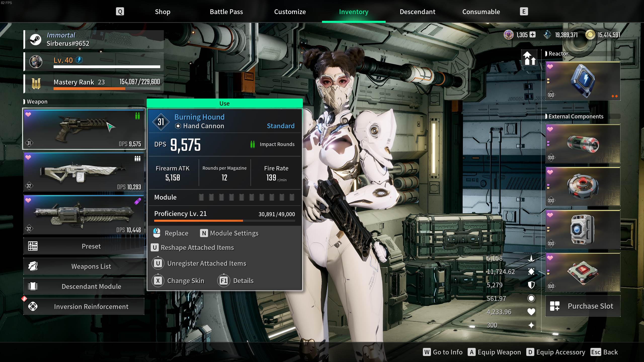Select the Burning Hound weapon slot

[84, 129]
